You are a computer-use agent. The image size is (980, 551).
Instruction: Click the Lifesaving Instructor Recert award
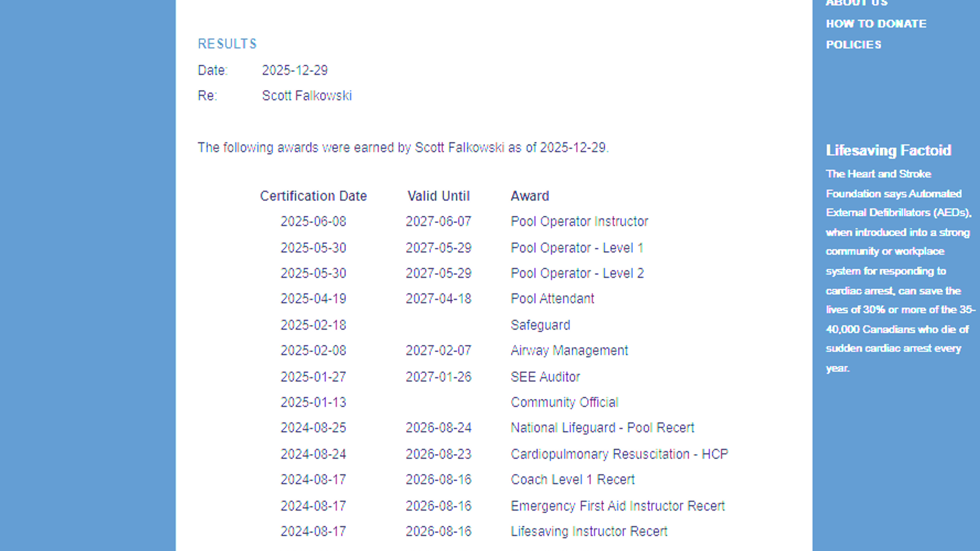[589, 532]
